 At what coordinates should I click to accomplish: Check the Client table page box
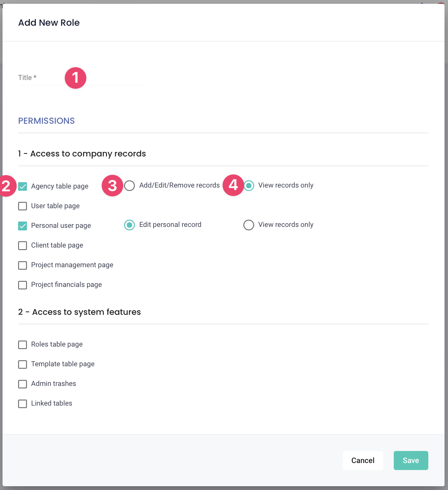(x=23, y=245)
